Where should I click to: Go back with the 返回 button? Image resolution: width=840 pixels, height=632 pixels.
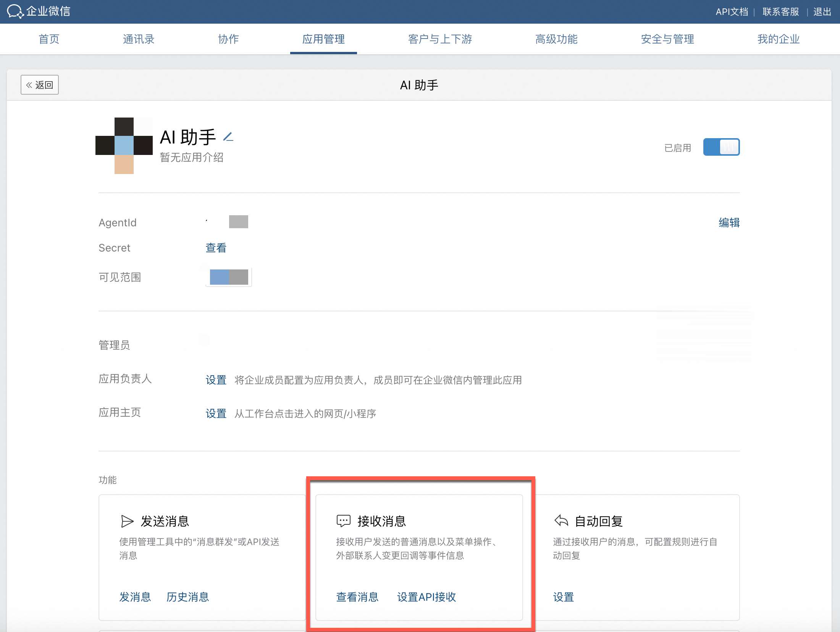(40, 85)
